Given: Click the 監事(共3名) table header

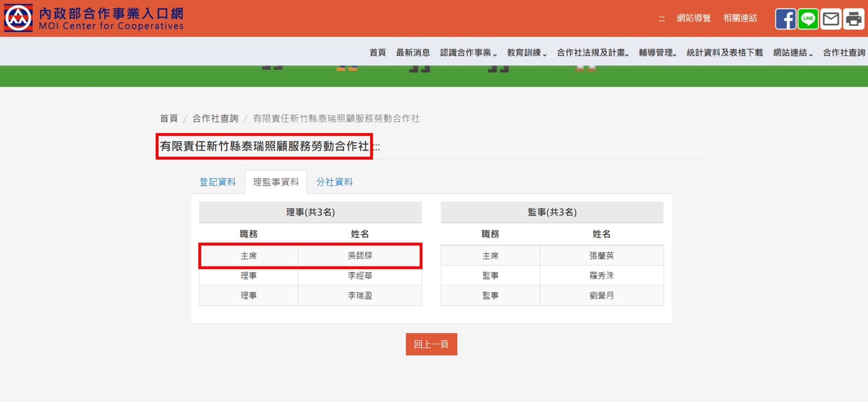Looking at the screenshot, I should pyautogui.click(x=552, y=212).
